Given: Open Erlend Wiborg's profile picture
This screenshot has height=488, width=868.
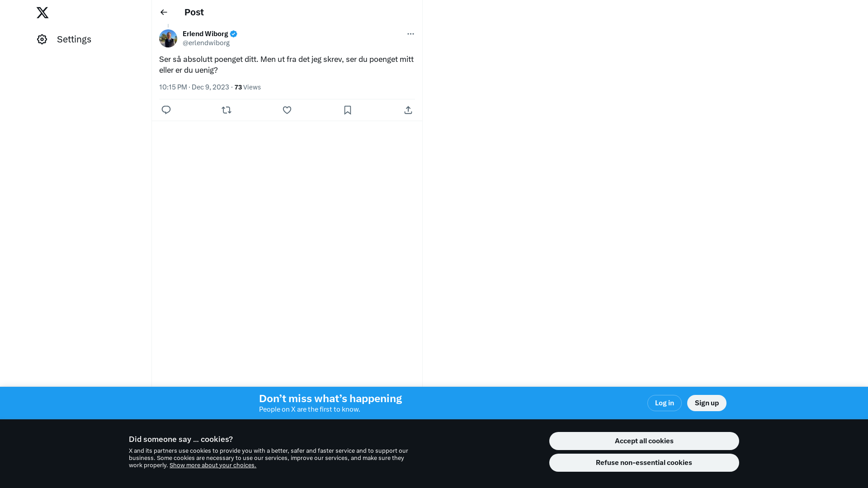Looking at the screenshot, I should [x=168, y=38].
